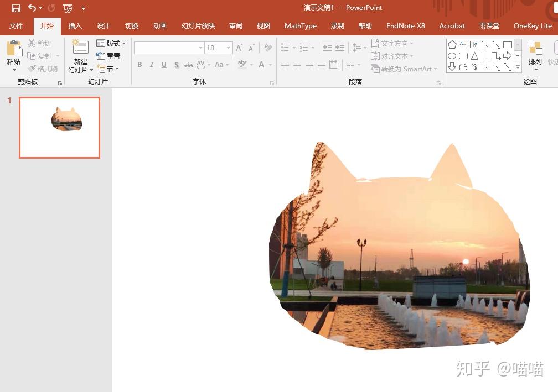Image resolution: width=558 pixels, height=392 pixels.
Task: Click the Save icon in quick access toolbar
Action: [16, 8]
